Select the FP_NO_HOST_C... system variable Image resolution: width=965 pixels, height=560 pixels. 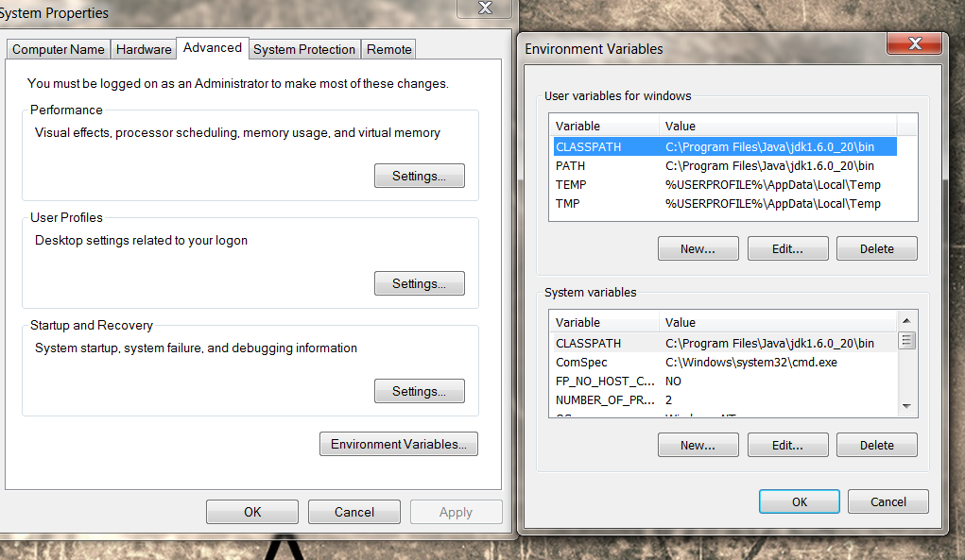tap(725, 382)
